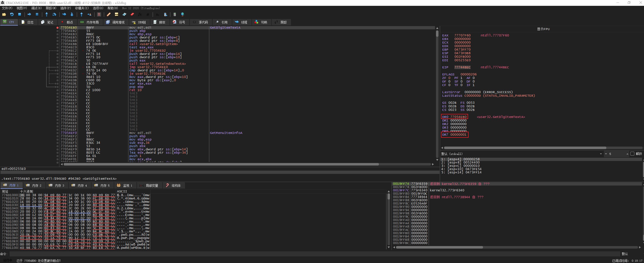Image resolution: width=644 pixels, height=263 pixels.
Task: Click the Step into toolbar icon
Action: pyautogui.click(x=47, y=14)
